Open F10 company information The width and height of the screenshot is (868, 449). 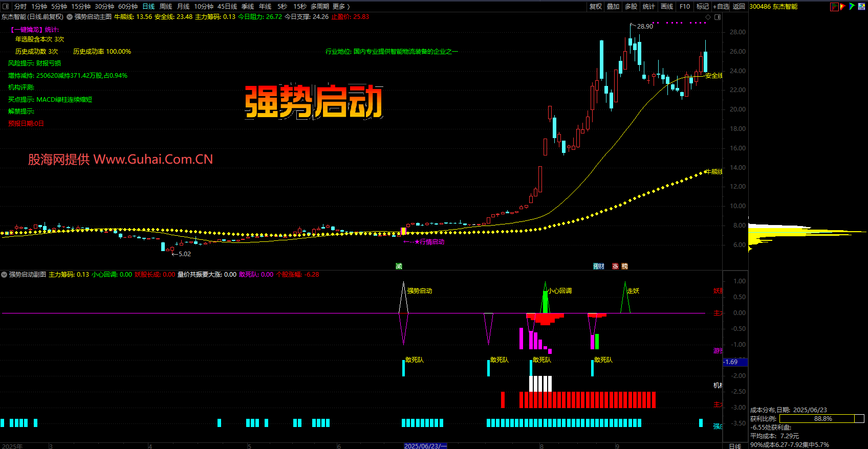(685, 6)
